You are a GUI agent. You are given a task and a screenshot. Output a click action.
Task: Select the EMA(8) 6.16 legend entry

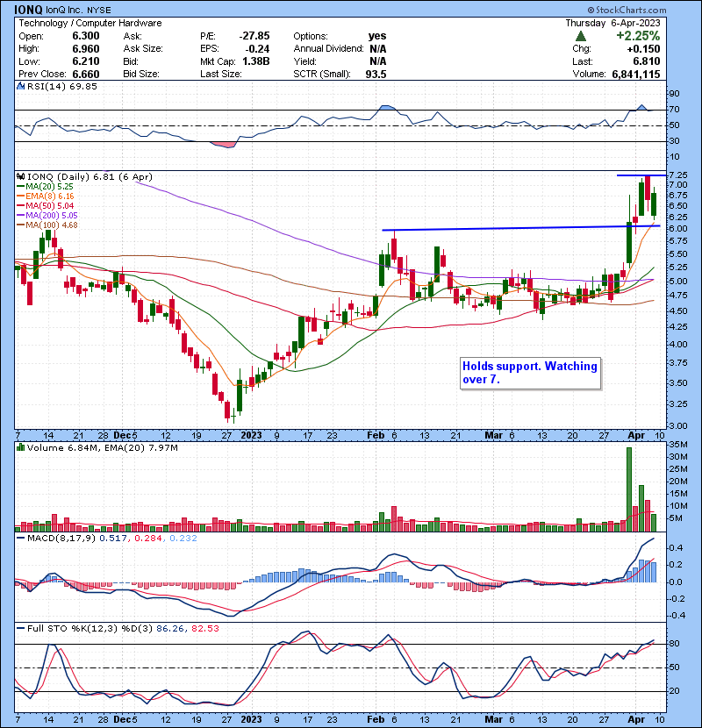(45, 196)
